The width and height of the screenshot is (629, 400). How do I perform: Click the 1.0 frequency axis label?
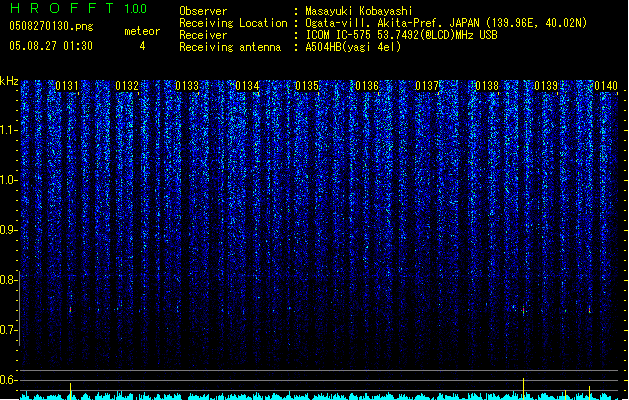[8, 181]
